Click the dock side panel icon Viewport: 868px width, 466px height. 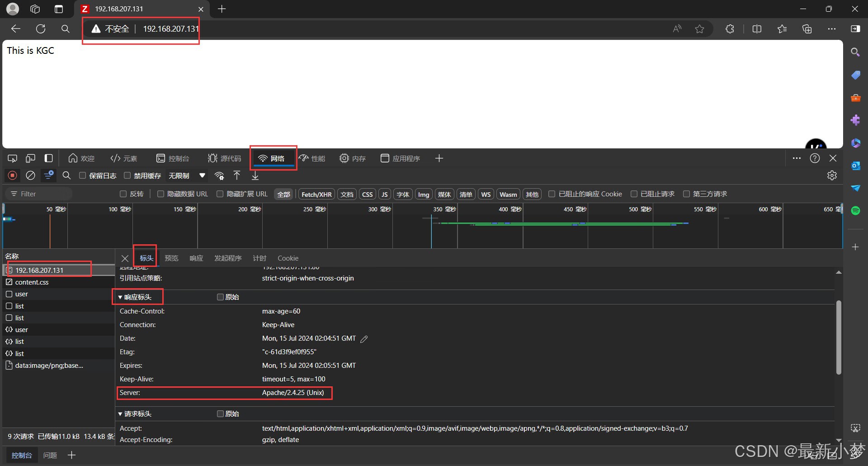point(48,158)
